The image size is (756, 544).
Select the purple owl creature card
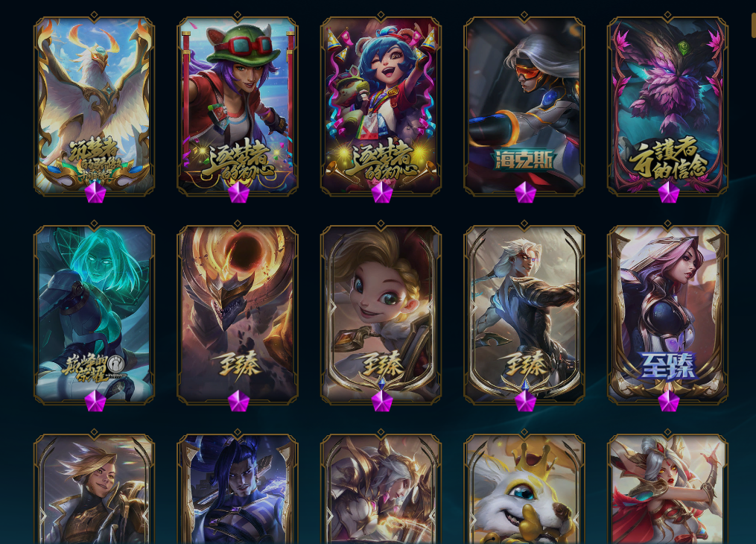pyautogui.click(x=668, y=106)
